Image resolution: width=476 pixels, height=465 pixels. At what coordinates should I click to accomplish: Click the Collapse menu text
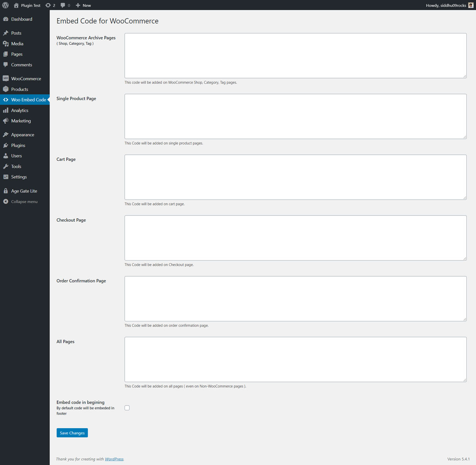pos(24,202)
